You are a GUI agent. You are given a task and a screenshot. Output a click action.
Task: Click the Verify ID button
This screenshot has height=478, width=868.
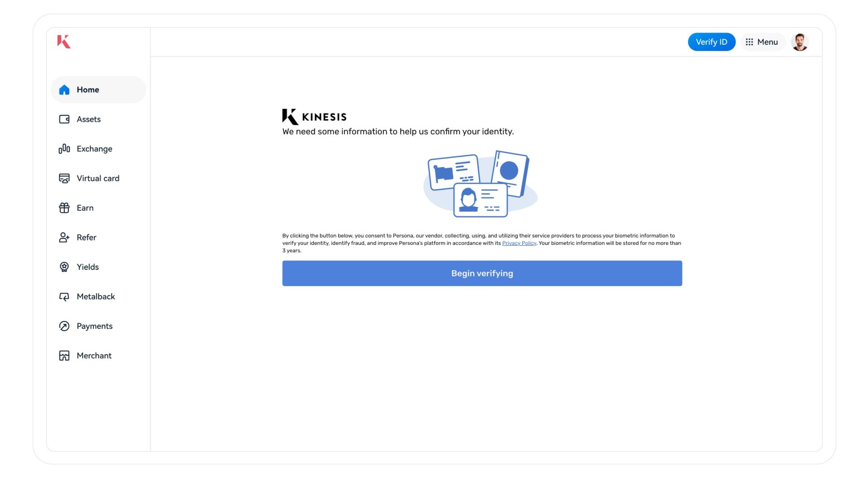click(x=712, y=42)
